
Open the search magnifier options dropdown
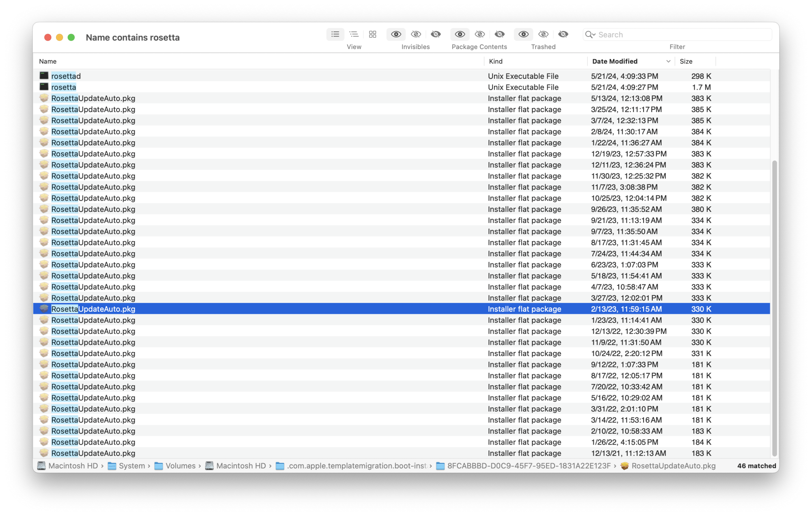coord(590,35)
